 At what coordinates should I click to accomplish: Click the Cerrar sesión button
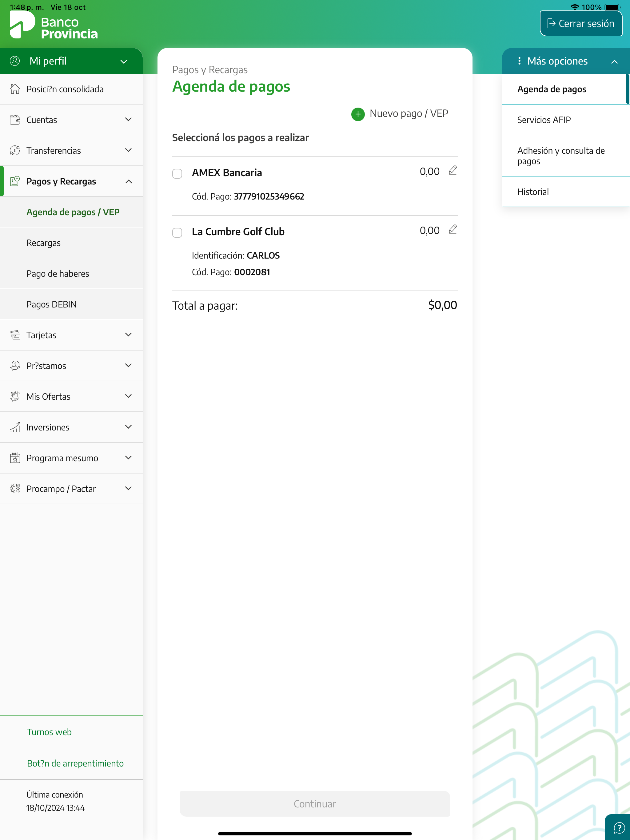click(x=581, y=24)
